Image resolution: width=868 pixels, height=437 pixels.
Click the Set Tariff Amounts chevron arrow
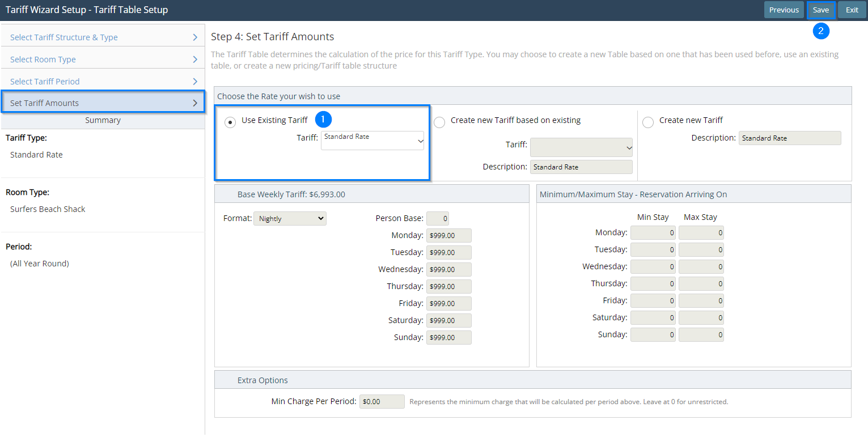[x=195, y=103]
